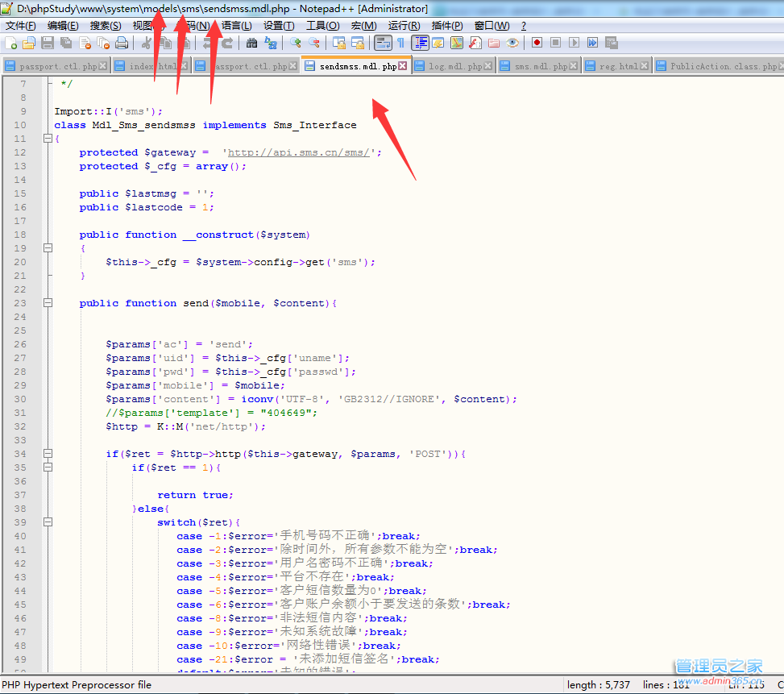The height and width of the screenshot is (694, 784).
Task: Enable synchronized vertical scrolling
Action: [x=339, y=43]
